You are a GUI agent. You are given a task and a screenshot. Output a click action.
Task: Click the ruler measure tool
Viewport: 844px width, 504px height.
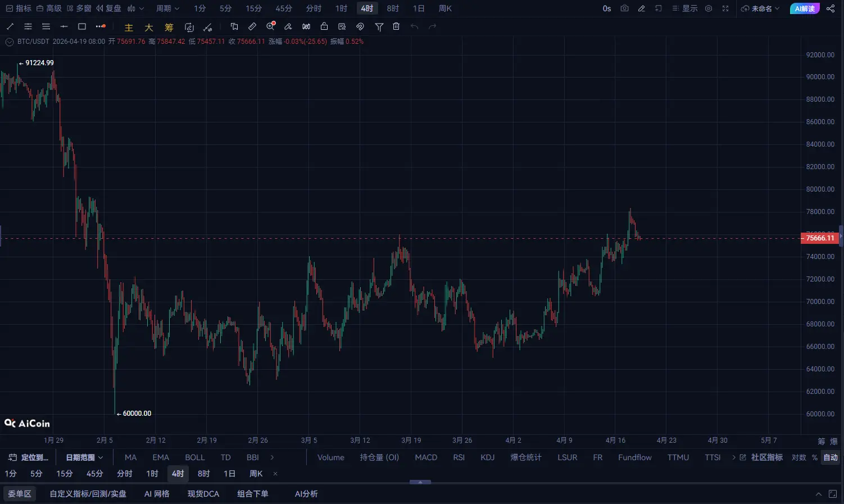point(252,26)
